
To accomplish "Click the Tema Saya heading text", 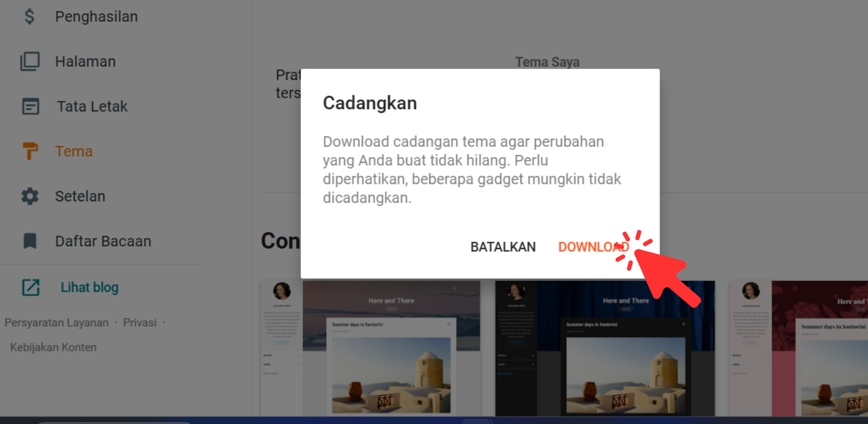I will pos(547,62).
